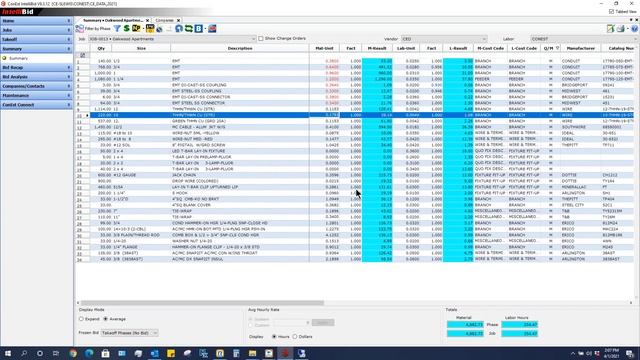Click the yellow NP toolbar icon
Image resolution: width=640 pixels, height=360 pixels.
[x=136, y=29]
